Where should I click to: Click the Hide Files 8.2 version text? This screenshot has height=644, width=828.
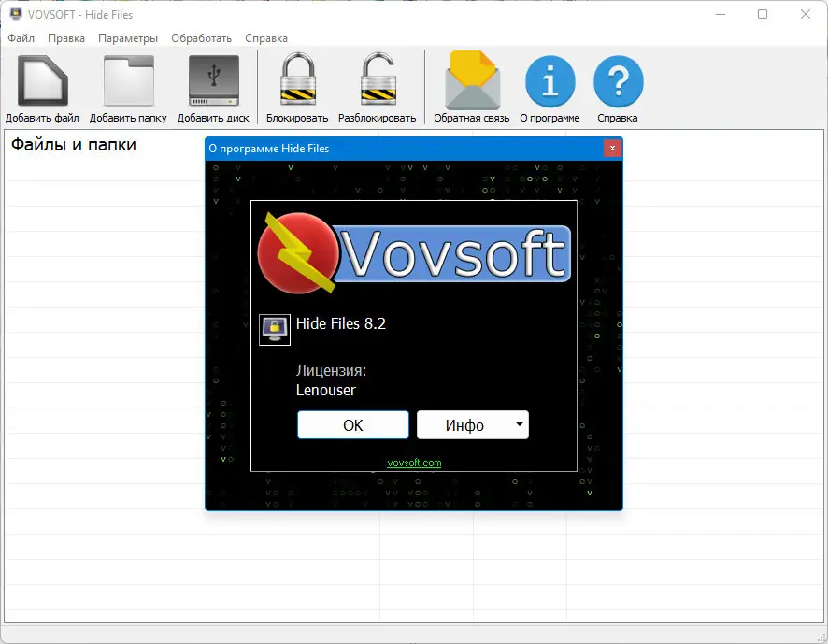(341, 323)
